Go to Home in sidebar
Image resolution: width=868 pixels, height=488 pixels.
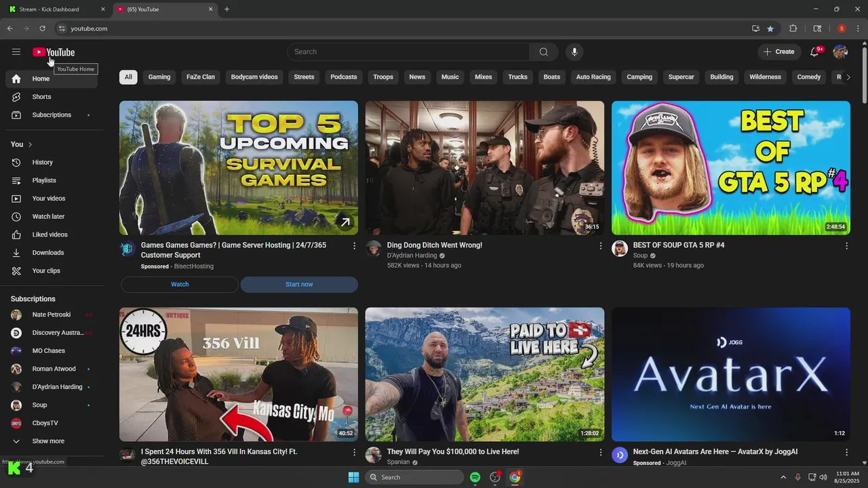(x=52, y=79)
